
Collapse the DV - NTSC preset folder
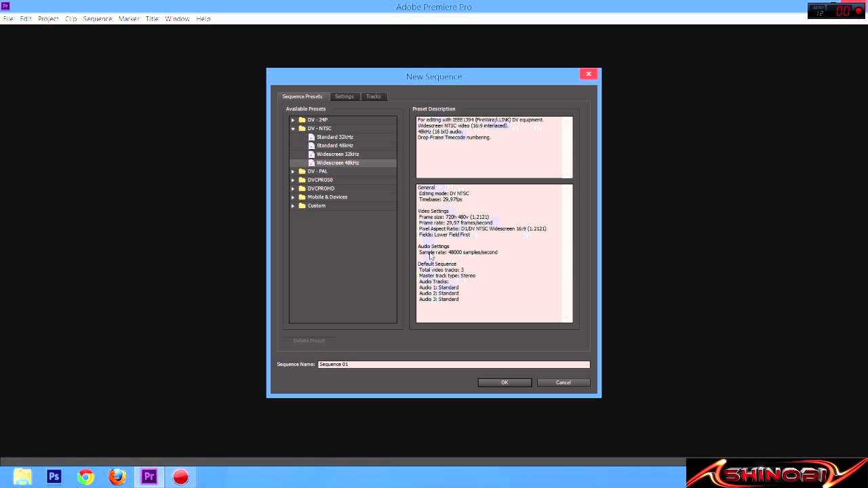[293, 129]
